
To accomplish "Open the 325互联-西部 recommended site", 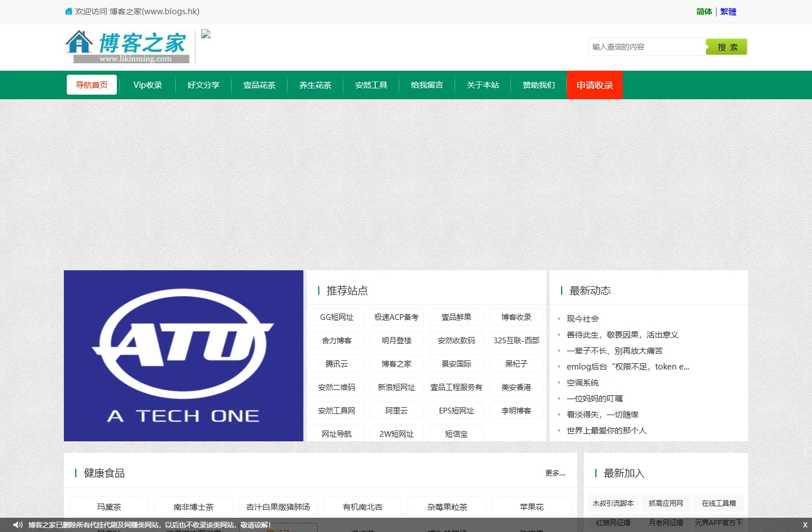I will tap(516, 340).
